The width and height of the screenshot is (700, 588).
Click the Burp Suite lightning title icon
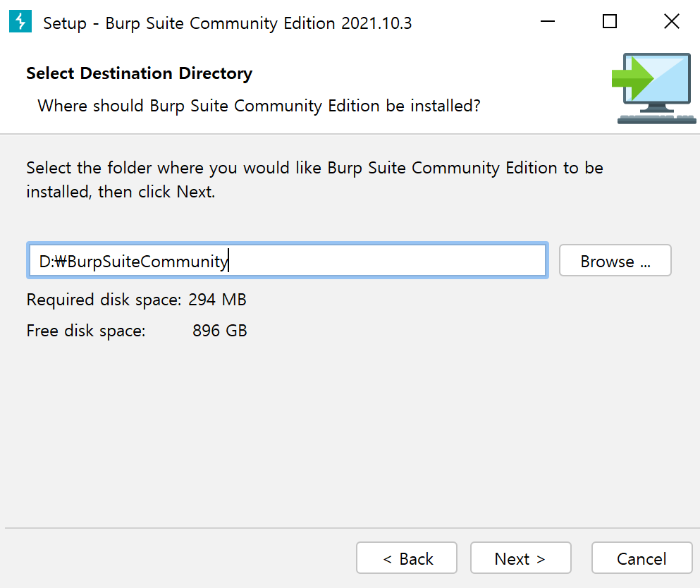click(x=20, y=21)
